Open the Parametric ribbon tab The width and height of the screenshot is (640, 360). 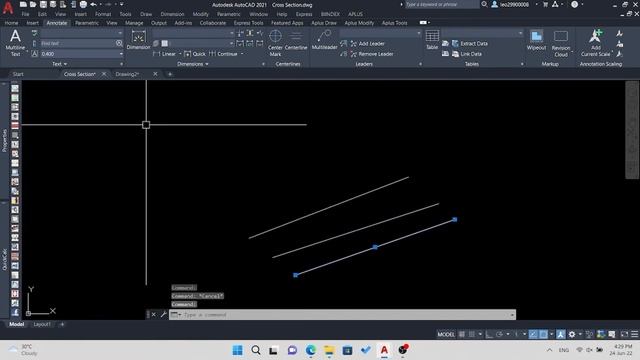pos(87,23)
